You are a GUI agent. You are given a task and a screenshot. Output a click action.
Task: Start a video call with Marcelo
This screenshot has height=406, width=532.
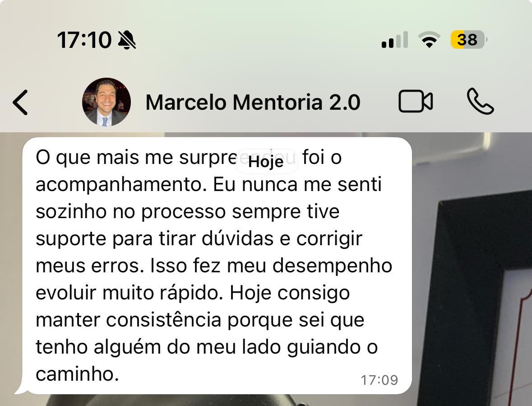415,101
